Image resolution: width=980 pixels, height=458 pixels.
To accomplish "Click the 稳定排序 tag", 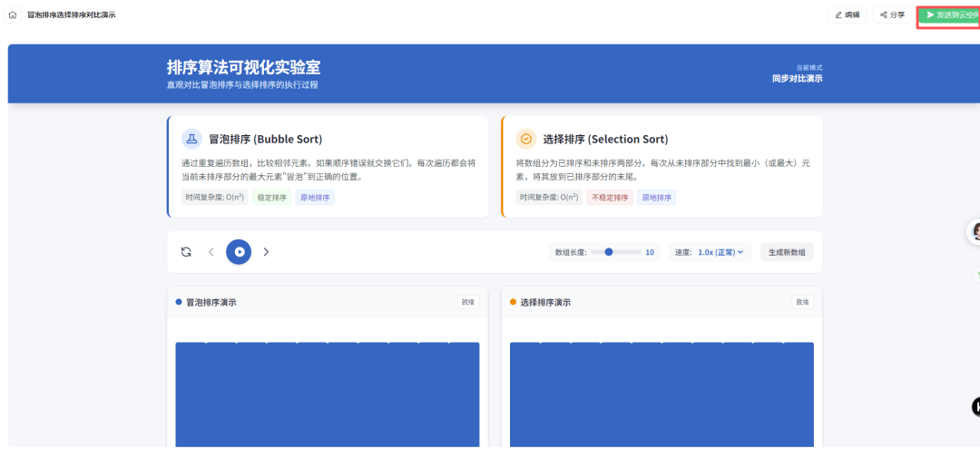I will [x=272, y=198].
